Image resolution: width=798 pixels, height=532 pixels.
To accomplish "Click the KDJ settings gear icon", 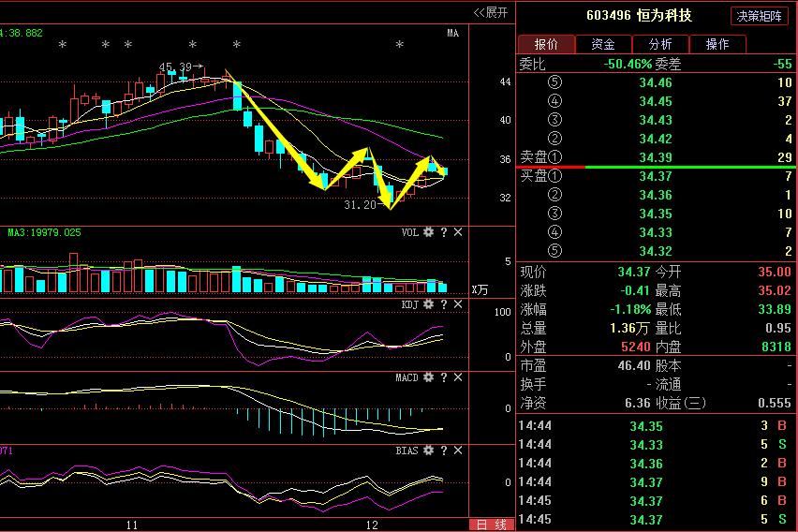I will [x=429, y=304].
